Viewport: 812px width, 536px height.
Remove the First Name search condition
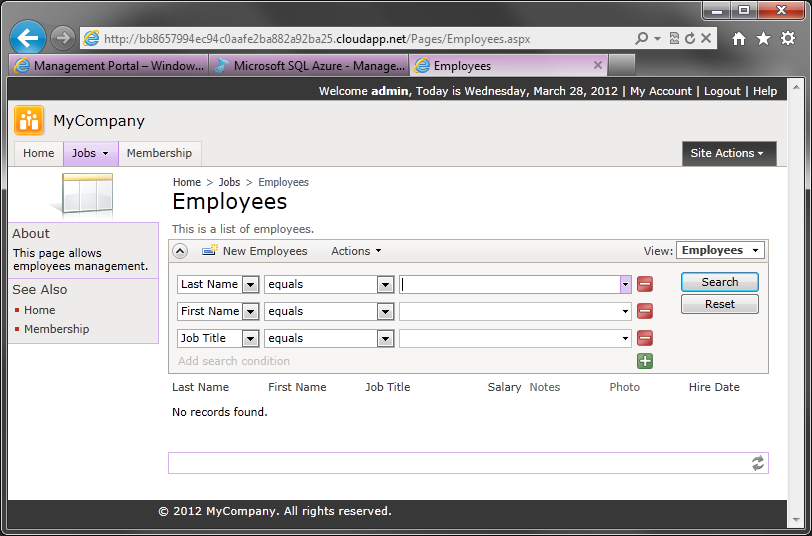point(645,311)
